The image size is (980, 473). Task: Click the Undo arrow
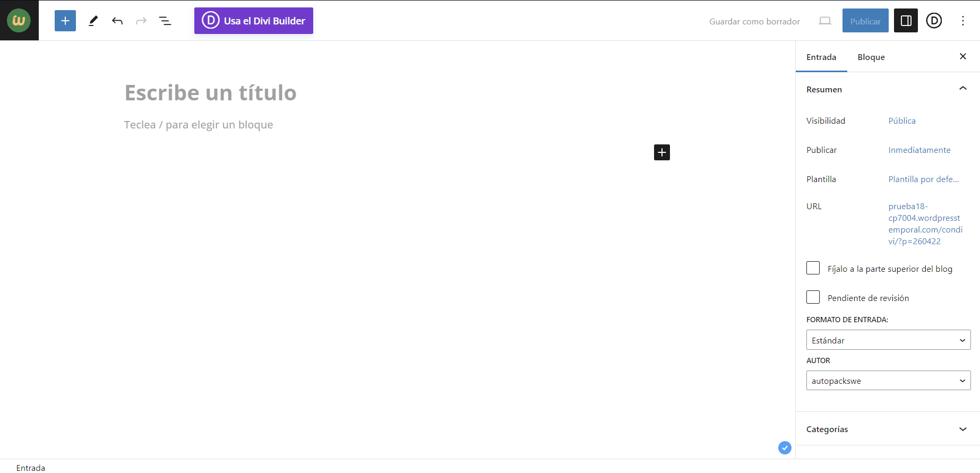[117, 21]
